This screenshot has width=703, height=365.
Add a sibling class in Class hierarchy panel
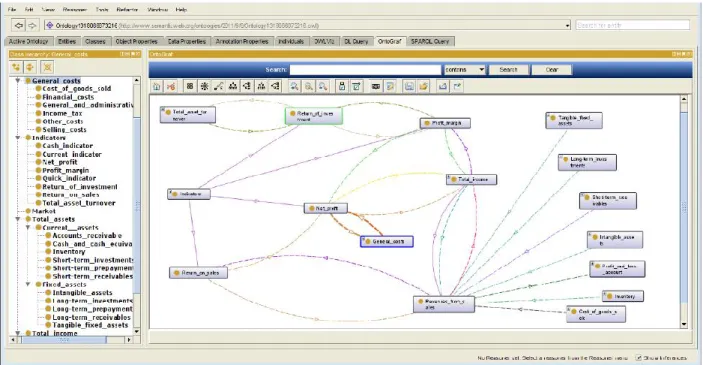(x=30, y=67)
